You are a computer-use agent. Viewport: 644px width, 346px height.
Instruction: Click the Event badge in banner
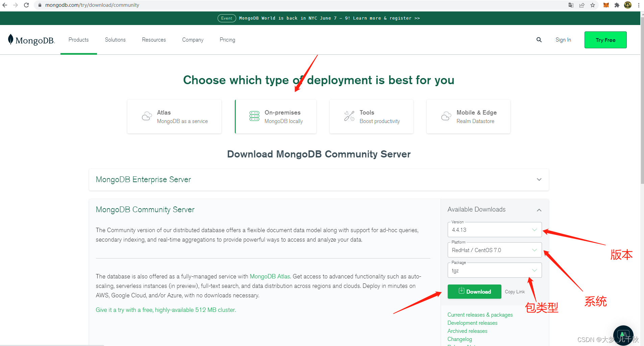227,18
